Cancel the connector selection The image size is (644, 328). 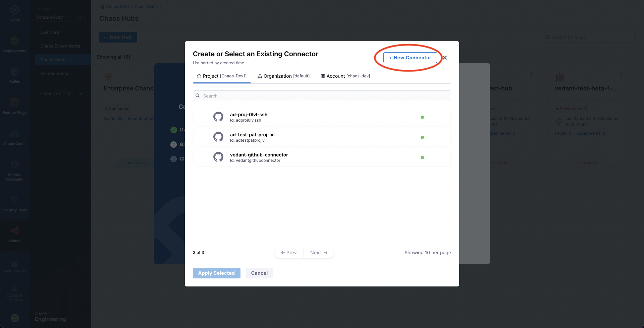point(259,273)
